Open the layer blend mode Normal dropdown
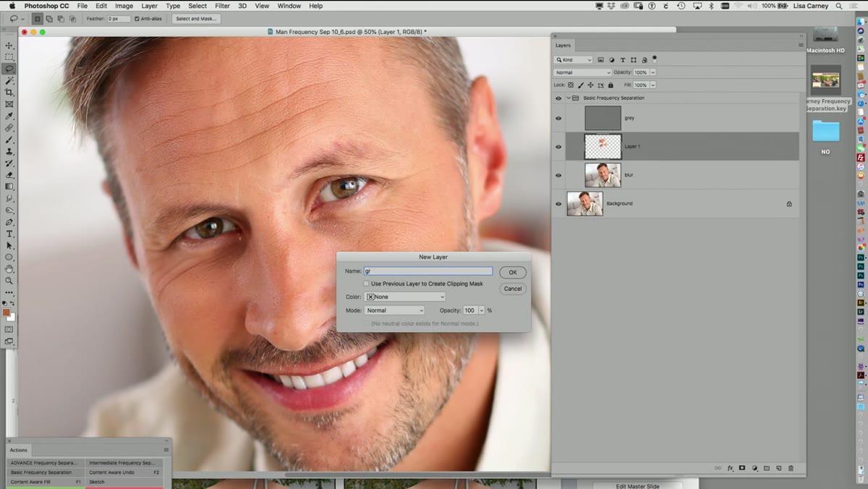Image resolution: width=868 pixels, height=489 pixels. (582, 72)
